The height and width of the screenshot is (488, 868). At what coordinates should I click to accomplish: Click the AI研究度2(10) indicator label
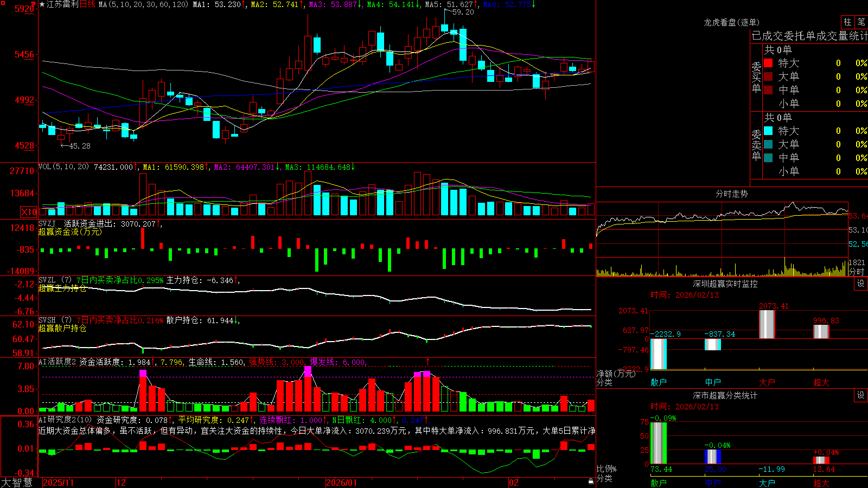tap(66, 420)
